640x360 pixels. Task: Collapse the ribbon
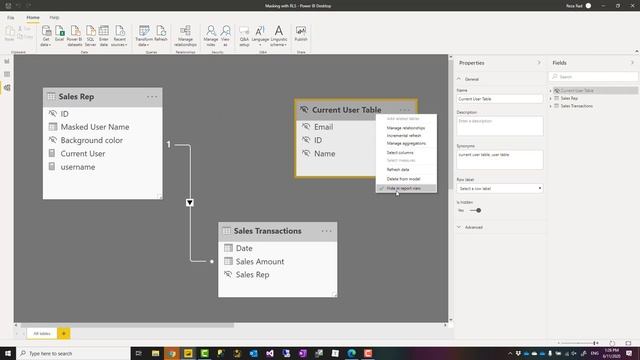pos(636,51)
